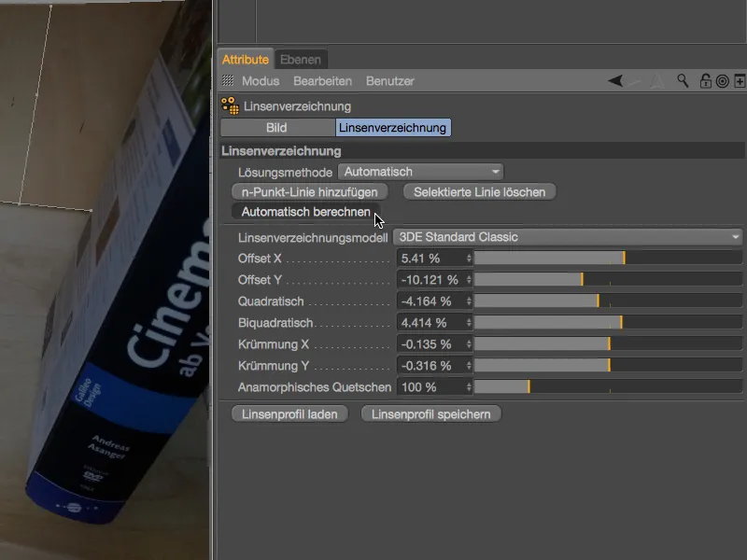Viewport: 747px width, 560px height.
Task: Click the Krümmung Y value field
Action: pyautogui.click(x=431, y=365)
